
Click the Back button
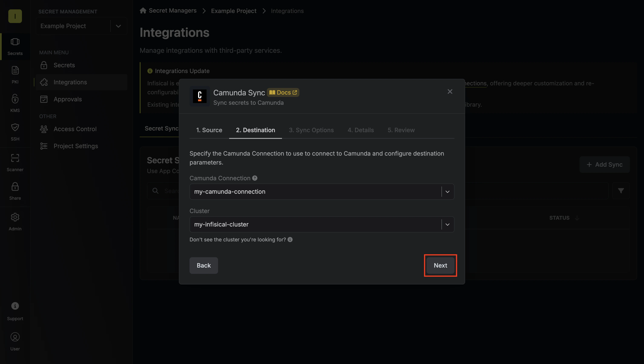tap(204, 265)
